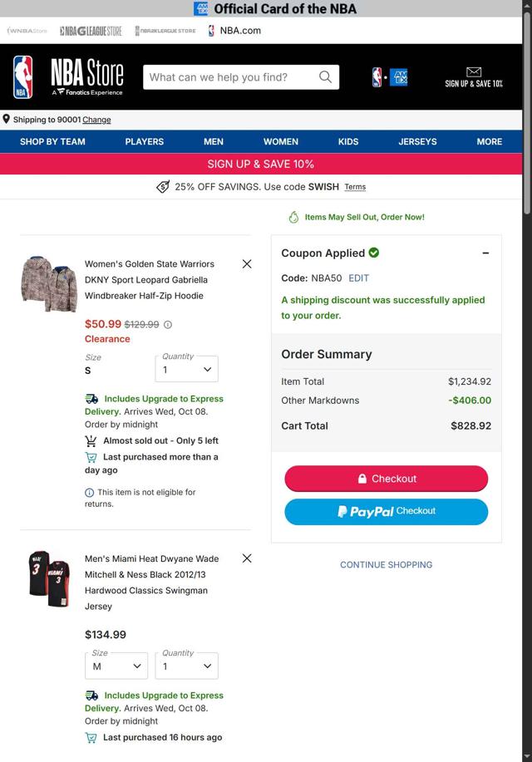The width and height of the screenshot is (532, 762).
Task: Click the shipping location pin icon
Action: click(x=7, y=120)
